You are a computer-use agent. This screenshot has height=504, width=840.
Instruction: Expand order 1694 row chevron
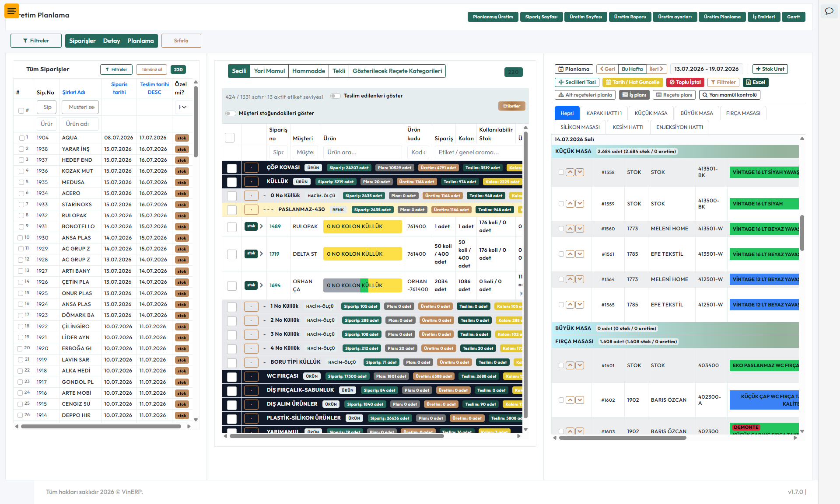tap(261, 285)
